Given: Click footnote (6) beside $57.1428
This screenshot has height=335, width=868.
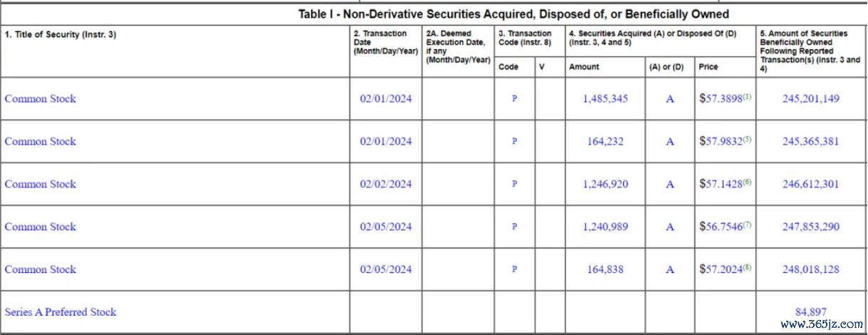Looking at the screenshot, I should click(747, 182).
